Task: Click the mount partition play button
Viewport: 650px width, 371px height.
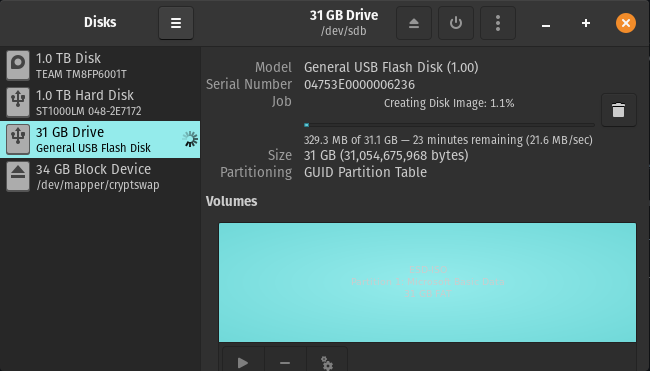Action: coord(243,363)
